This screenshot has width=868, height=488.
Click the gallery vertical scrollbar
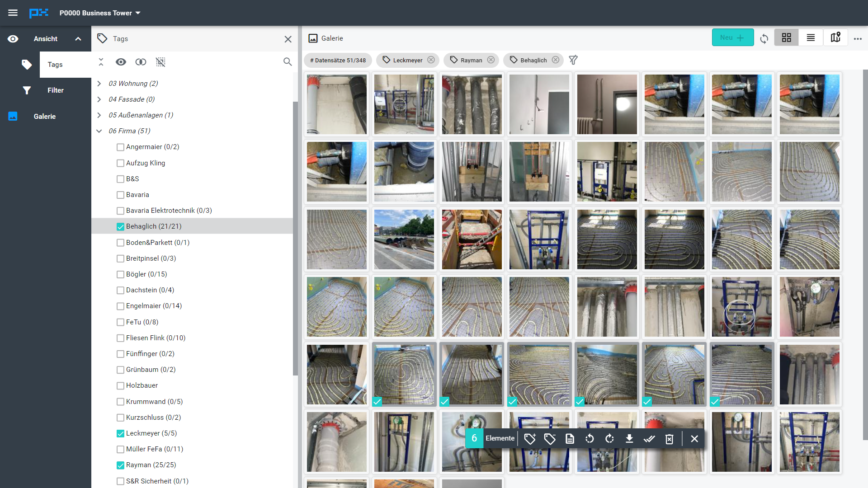coord(865,254)
